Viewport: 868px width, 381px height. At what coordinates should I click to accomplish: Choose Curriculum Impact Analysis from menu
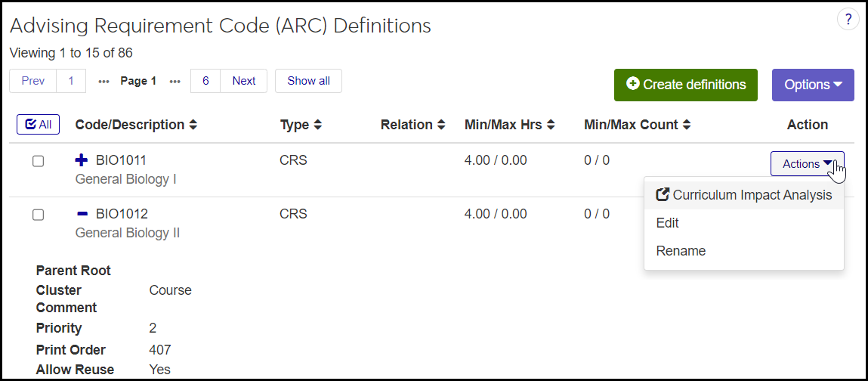pos(744,195)
